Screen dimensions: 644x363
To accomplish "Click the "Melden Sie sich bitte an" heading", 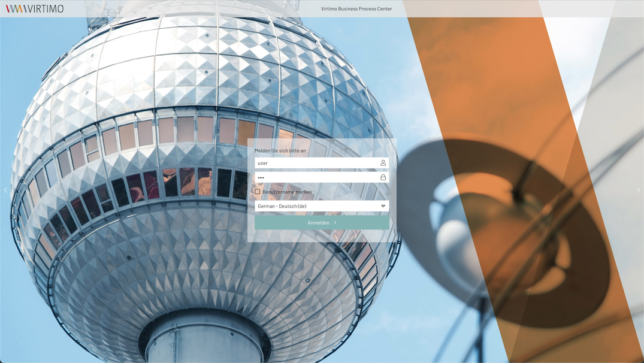I will pos(280,150).
